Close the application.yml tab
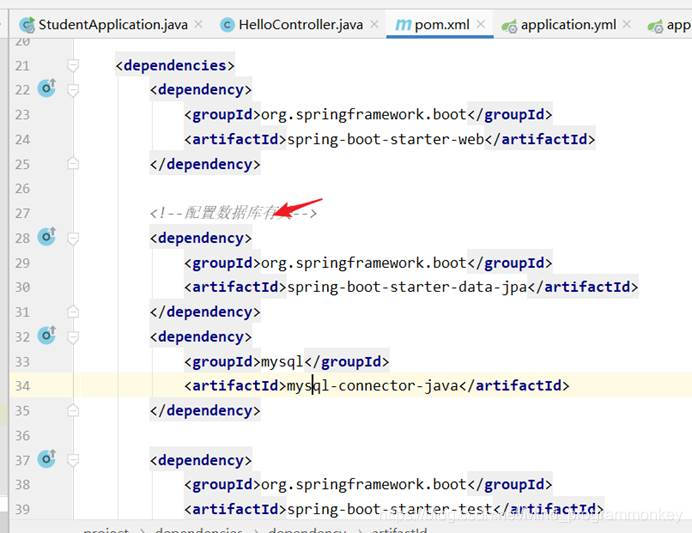The image size is (692, 533). coord(627,25)
